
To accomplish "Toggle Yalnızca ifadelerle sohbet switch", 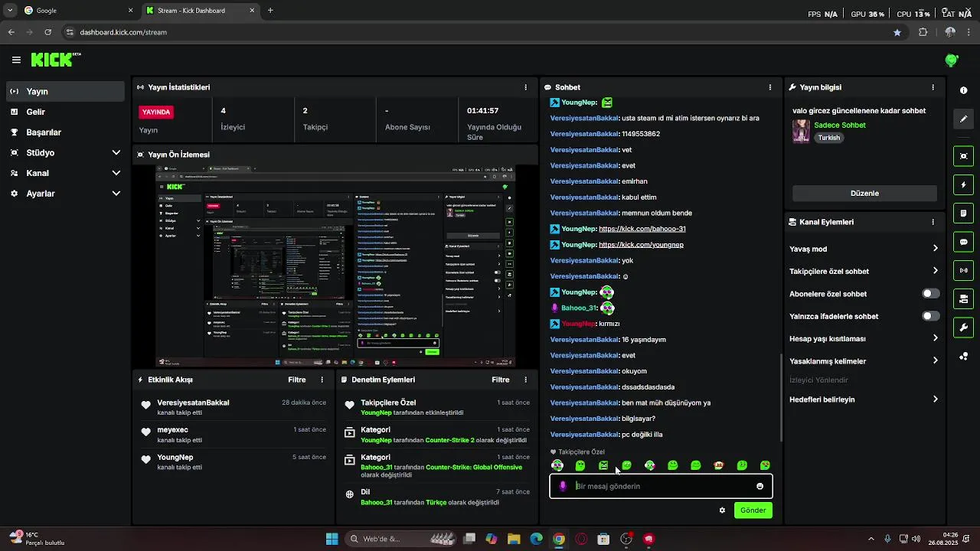I will (931, 316).
